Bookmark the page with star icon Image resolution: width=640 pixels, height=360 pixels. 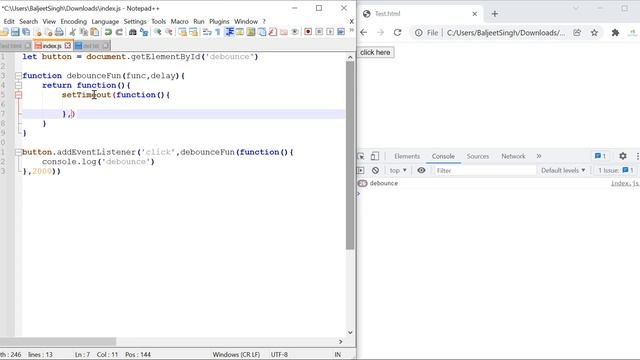coord(594,33)
